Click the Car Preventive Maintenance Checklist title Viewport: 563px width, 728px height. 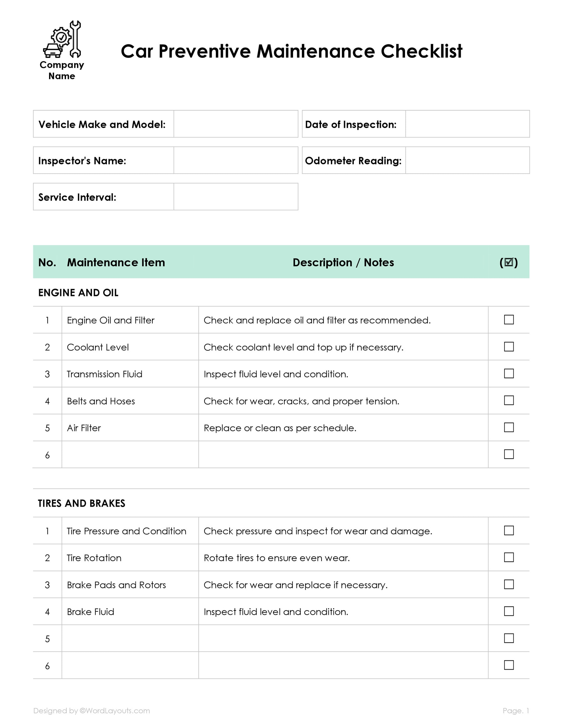[291, 51]
